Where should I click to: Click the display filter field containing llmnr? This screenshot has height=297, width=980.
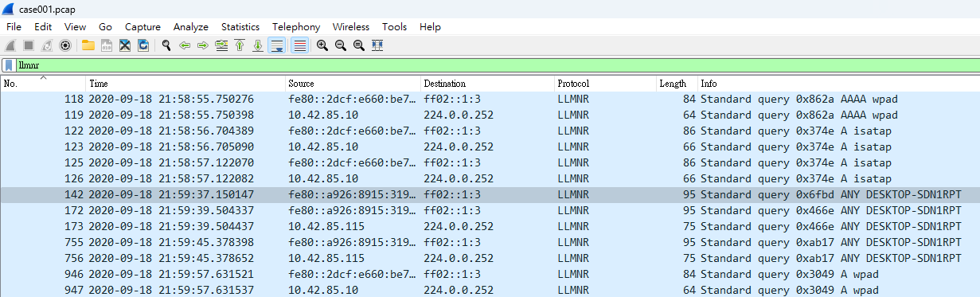(x=497, y=65)
